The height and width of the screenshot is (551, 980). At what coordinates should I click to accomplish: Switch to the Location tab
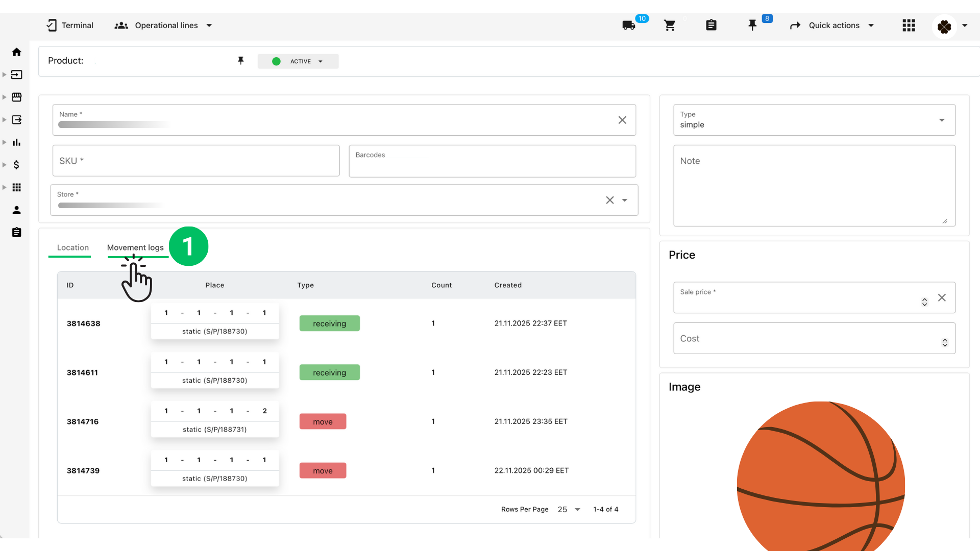coord(72,248)
